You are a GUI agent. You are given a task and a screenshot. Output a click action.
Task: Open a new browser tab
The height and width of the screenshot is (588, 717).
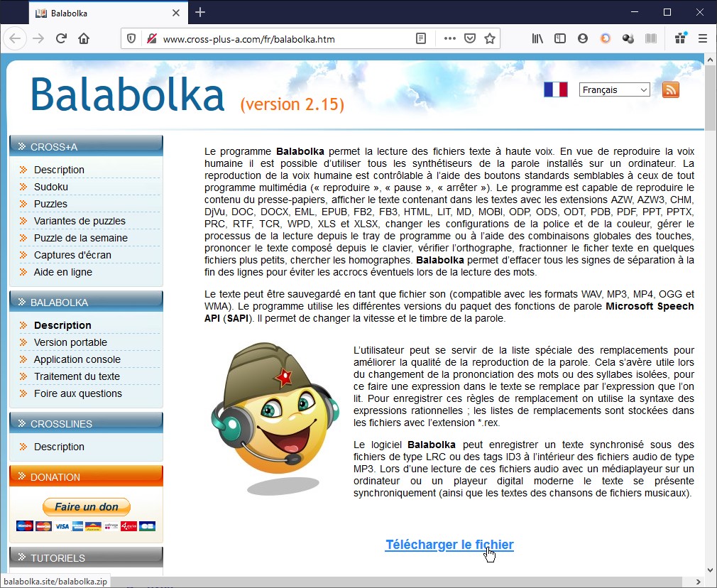pyautogui.click(x=199, y=12)
